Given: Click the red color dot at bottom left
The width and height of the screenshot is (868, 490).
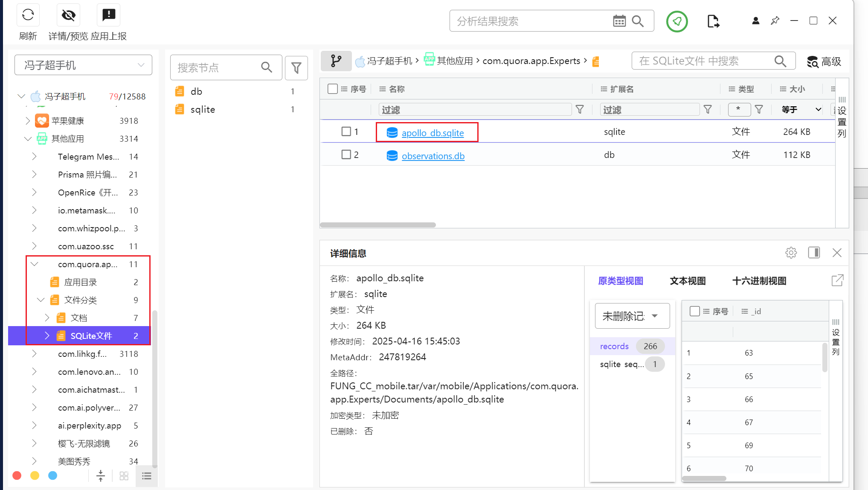Looking at the screenshot, I should (17, 475).
